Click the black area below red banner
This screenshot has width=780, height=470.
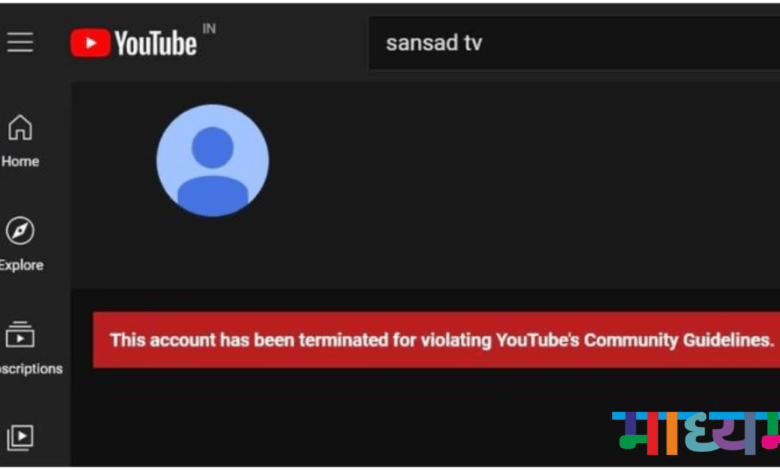[338, 418]
